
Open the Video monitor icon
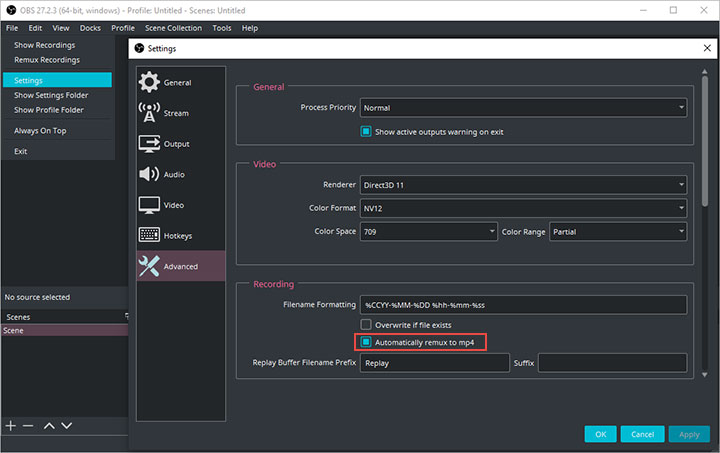[x=149, y=205]
